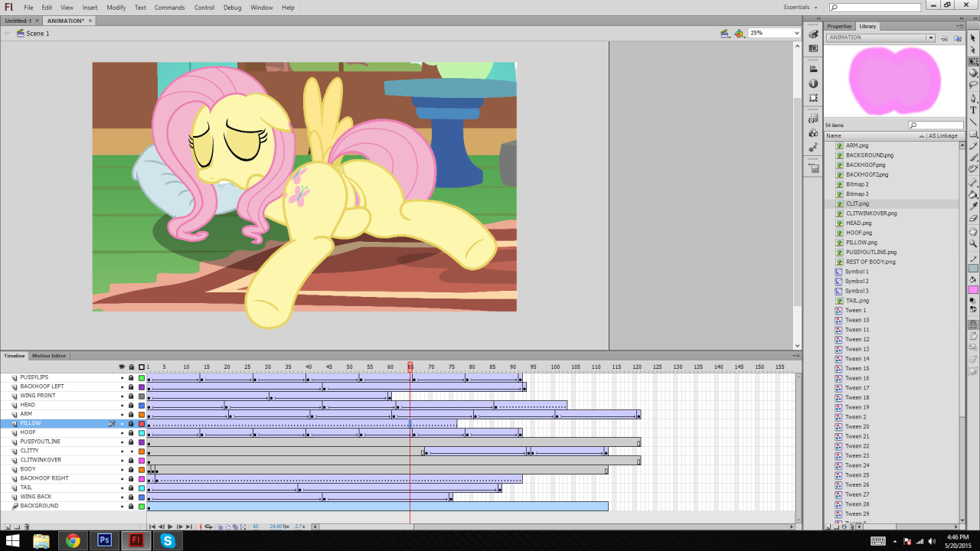Image resolution: width=980 pixels, height=551 pixels.
Task: Select the Text tool
Action: point(973,110)
